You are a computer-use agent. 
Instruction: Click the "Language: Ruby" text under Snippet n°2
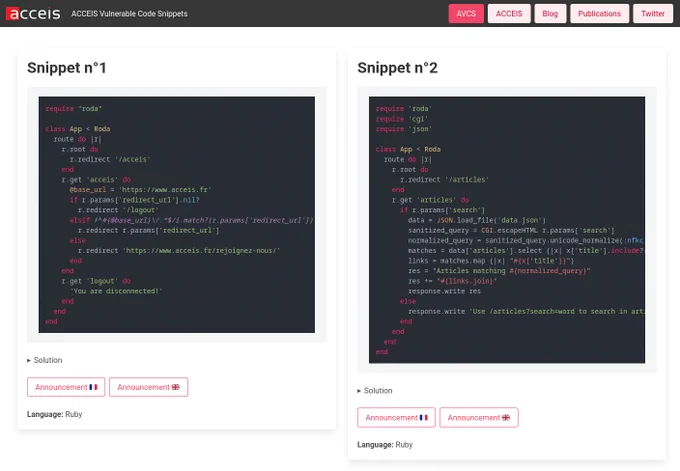(385, 445)
